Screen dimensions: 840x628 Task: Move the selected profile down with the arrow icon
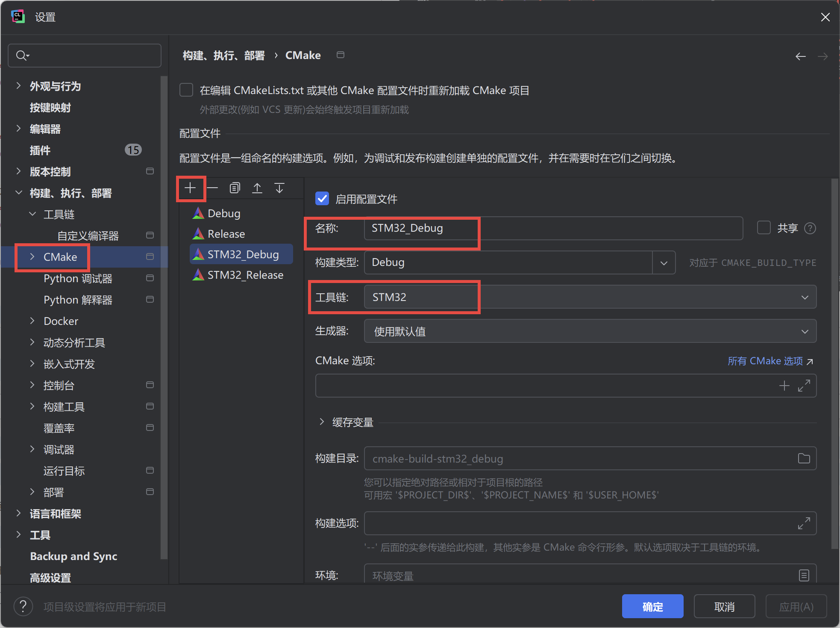[x=279, y=188]
